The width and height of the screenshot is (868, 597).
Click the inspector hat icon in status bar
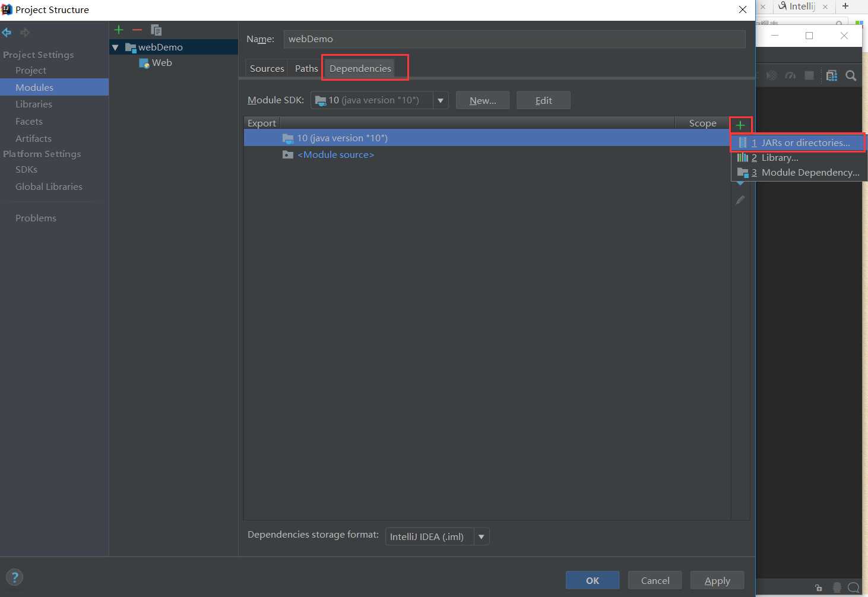tap(837, 588)
